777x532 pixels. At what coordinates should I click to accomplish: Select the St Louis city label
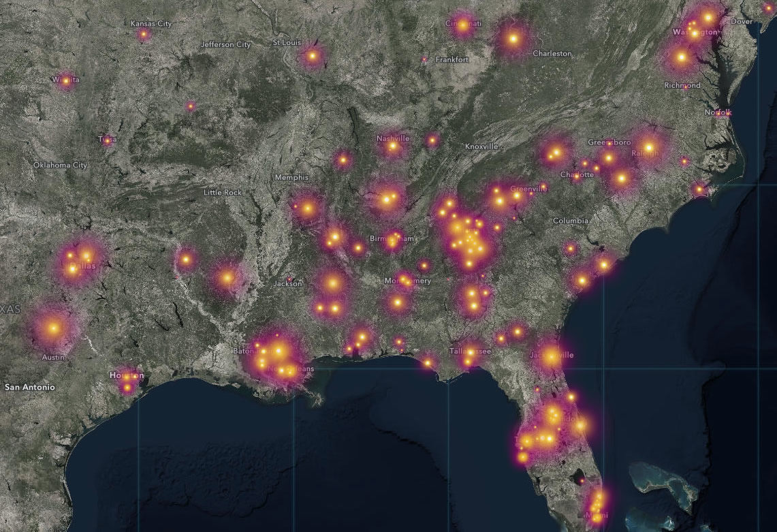[x=287, y=43]
